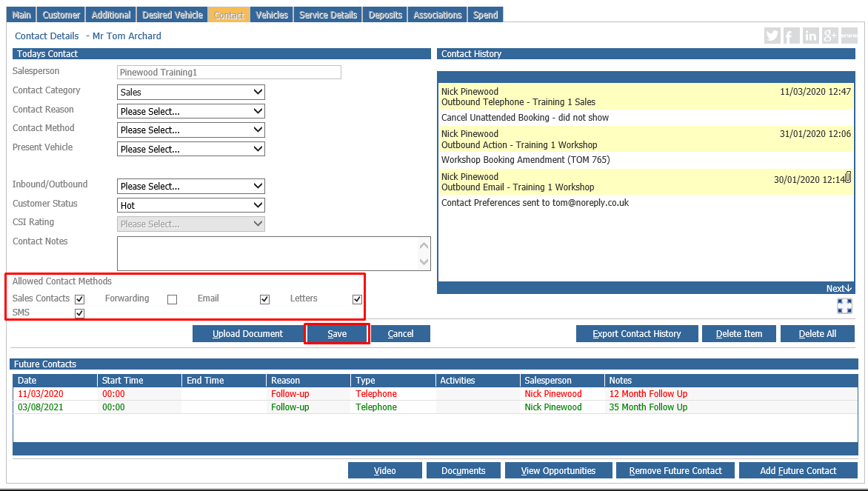Switch to the Additional tab
The width and height of the screenshot is (868, 491).
[x=111, y=15]
